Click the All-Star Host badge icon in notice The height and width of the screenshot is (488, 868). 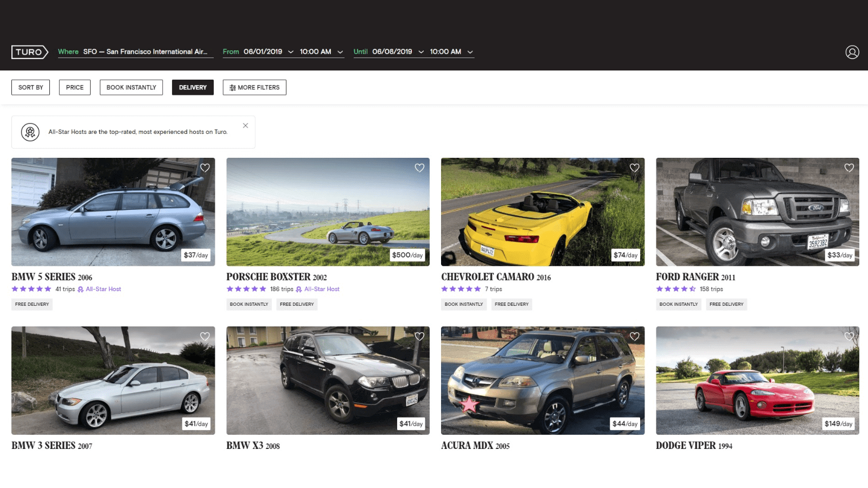click(30, 132)
